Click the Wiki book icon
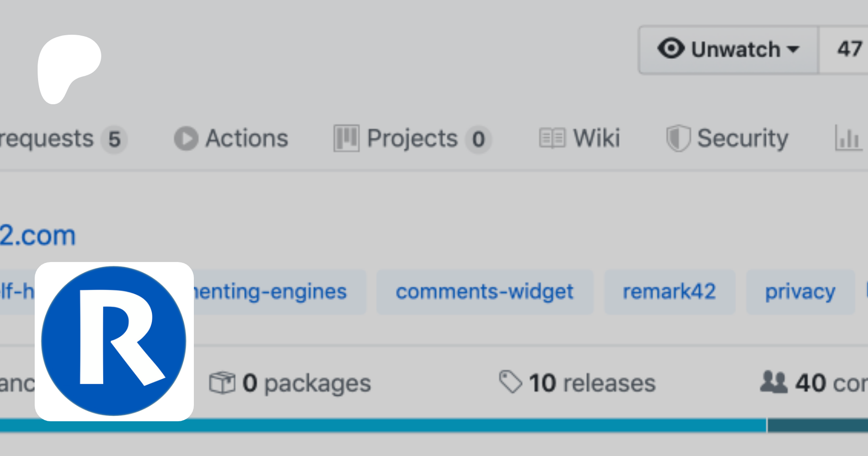Image resolution: width=868 pixels, height=456 pixels. [x=552, y=138]
